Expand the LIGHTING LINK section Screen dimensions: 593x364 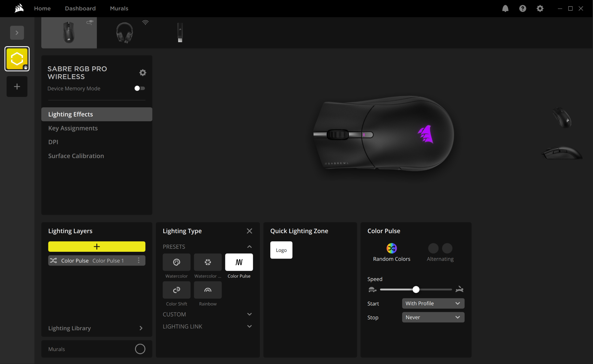(249, 326)
